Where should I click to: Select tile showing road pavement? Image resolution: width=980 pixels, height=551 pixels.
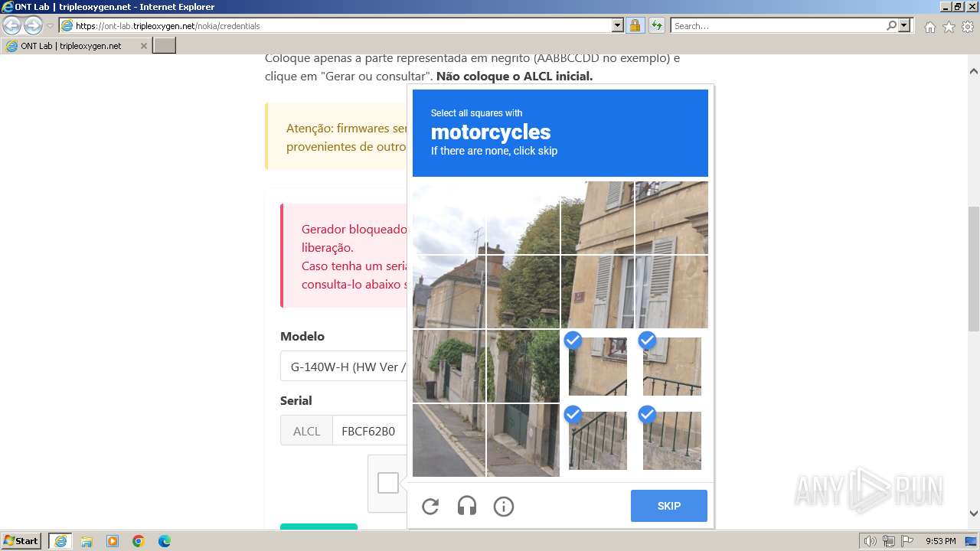[449, 440]
